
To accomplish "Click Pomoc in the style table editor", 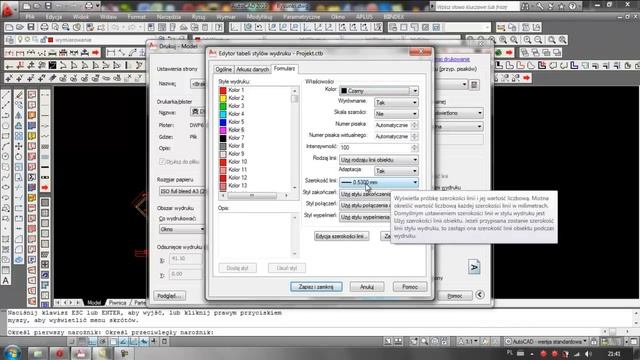I will coord(410,287).
